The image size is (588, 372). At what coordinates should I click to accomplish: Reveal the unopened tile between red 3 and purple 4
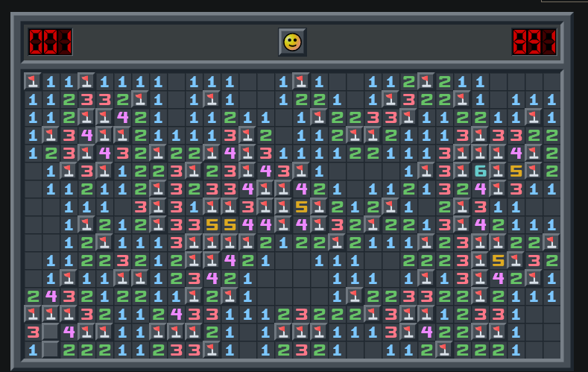tap(51, 332)
